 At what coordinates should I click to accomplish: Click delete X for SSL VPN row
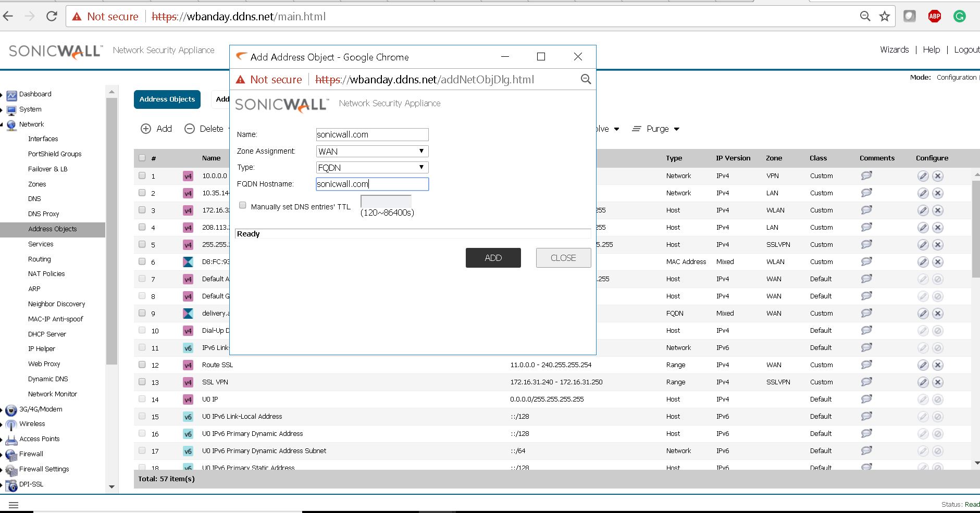[x=938, y=382]
